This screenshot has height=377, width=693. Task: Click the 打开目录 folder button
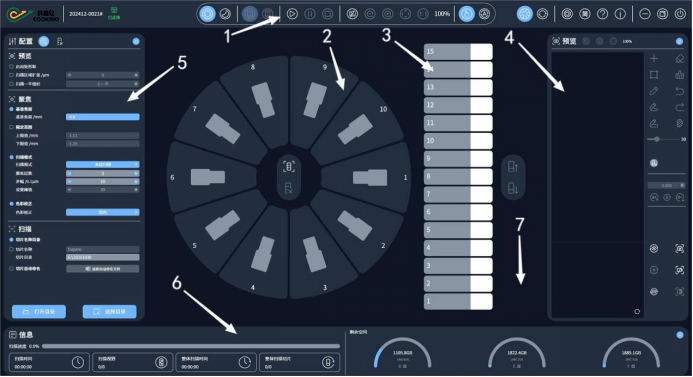click(x=39, y=312)
